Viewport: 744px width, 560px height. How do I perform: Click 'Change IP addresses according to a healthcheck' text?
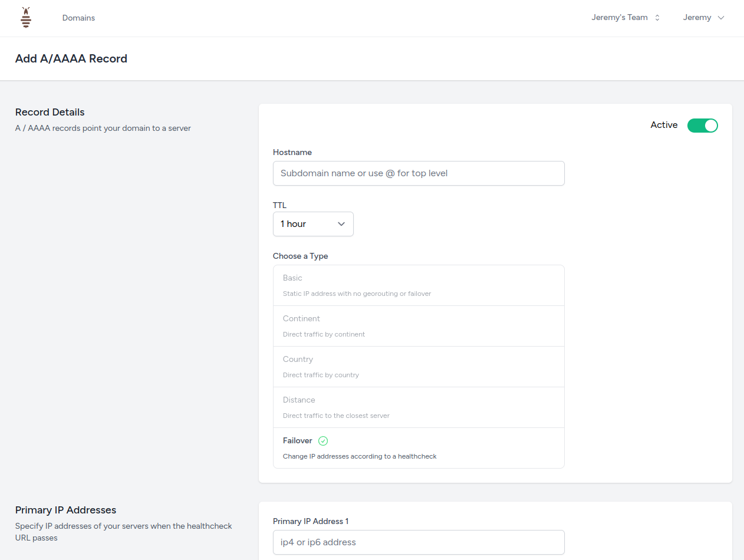pos(360,456)
